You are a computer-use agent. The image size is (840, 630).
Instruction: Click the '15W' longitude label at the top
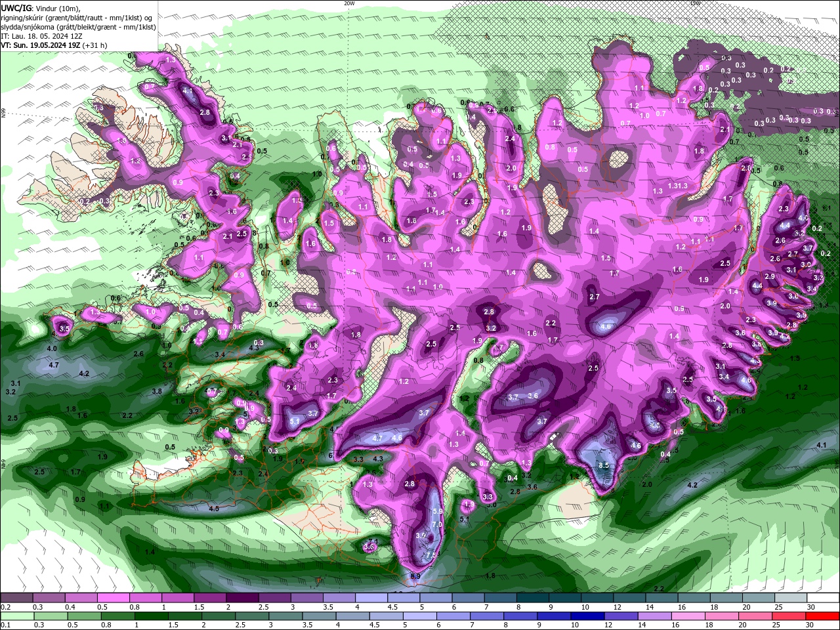tap(695, 3)
